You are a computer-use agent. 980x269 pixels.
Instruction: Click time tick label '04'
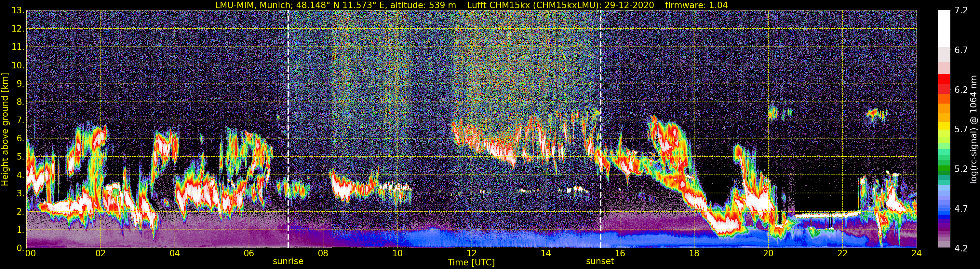(175, 253)
